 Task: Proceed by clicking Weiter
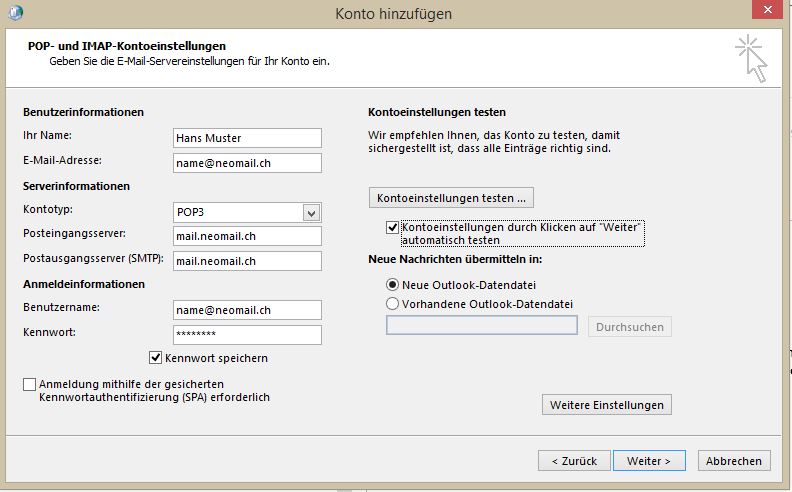648,461
